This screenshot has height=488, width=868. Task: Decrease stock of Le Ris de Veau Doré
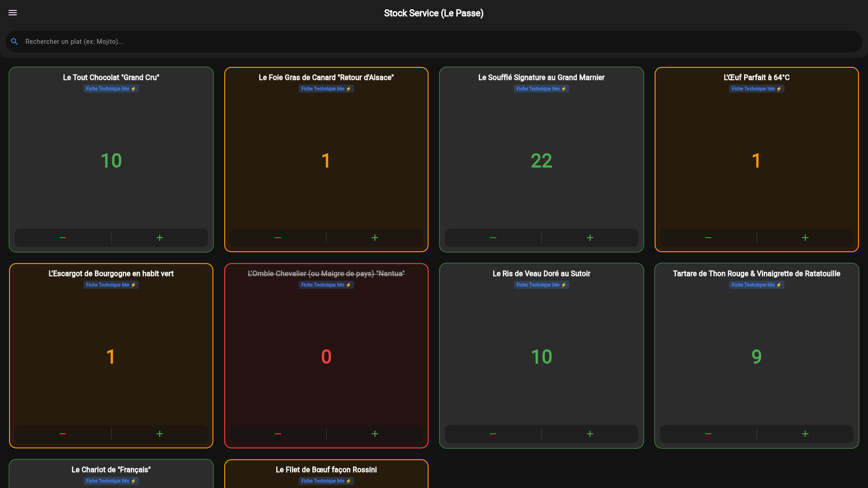(493, 434)
